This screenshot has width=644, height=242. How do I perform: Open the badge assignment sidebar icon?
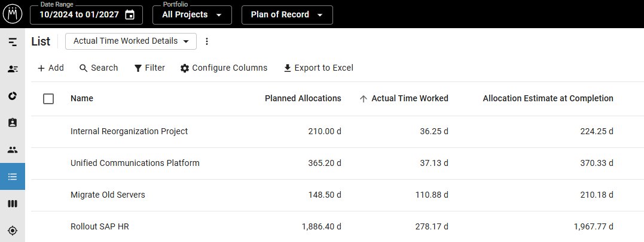(x=13, y=123)
